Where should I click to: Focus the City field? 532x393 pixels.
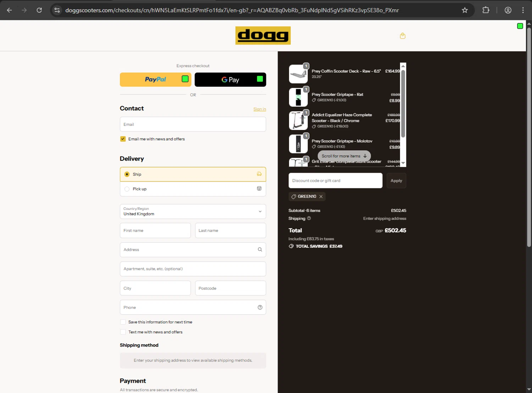coord(155,288)
